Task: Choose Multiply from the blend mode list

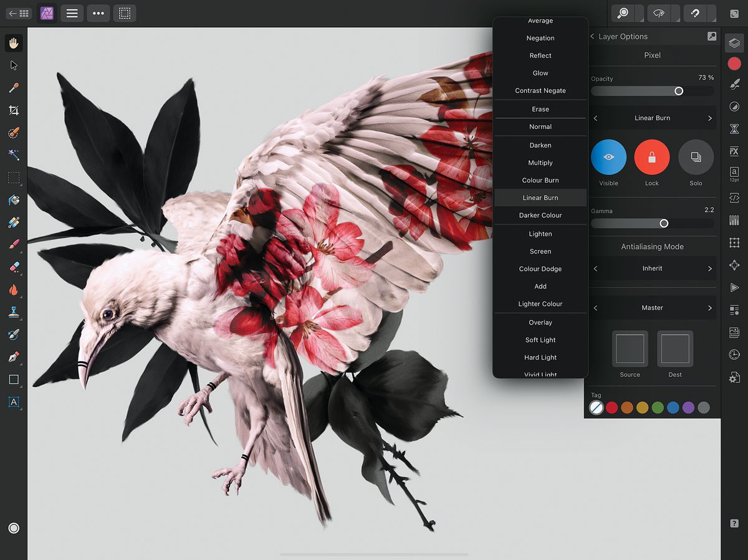Action: tap(540, 163)
